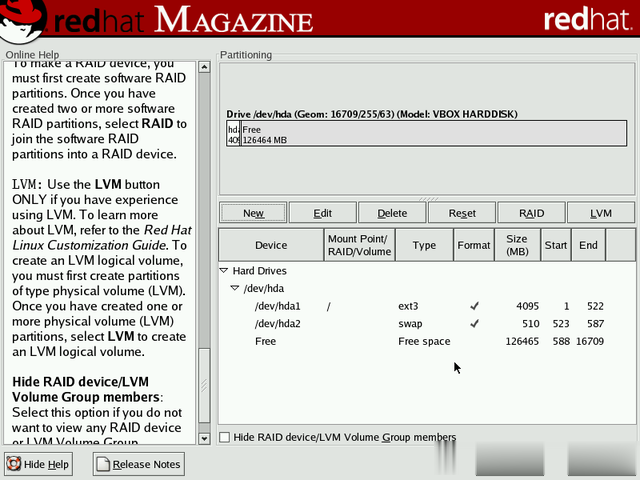This screenshot has height=480, width=640.
Task: Enable Hide RAID device/LVM Volume Group members
Action: [224, 437]
